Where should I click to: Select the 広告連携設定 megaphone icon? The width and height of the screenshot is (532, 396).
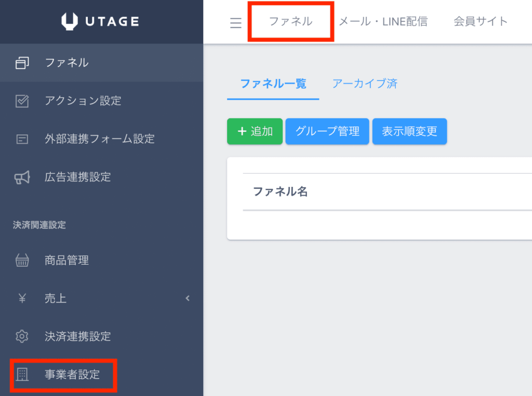pyautogui.click(x=22, y=176)
